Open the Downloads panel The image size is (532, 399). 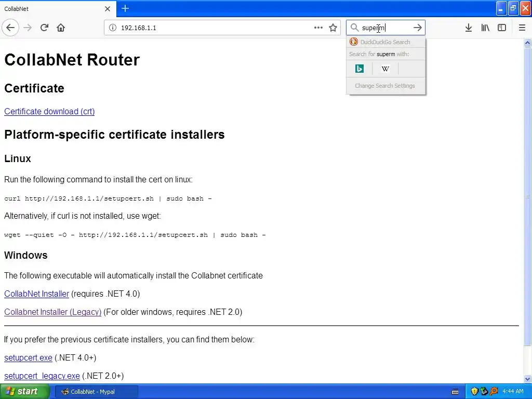click(469, 28)
